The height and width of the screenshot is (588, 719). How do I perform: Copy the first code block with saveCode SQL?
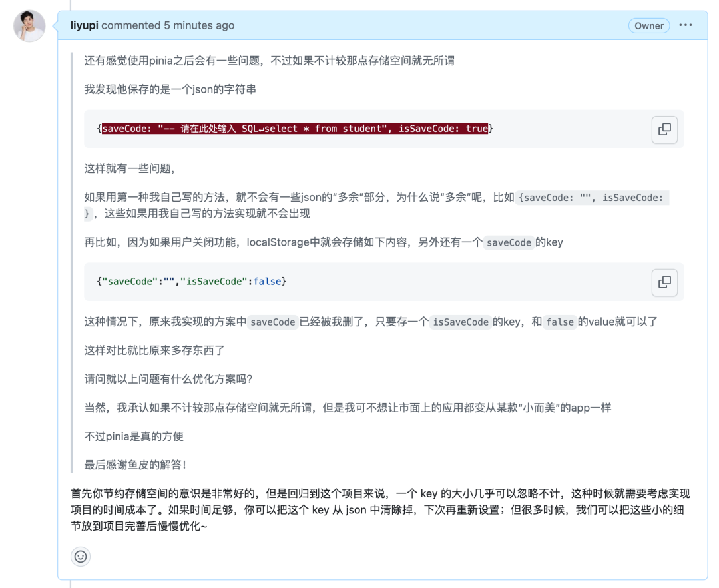pos(664,129)
